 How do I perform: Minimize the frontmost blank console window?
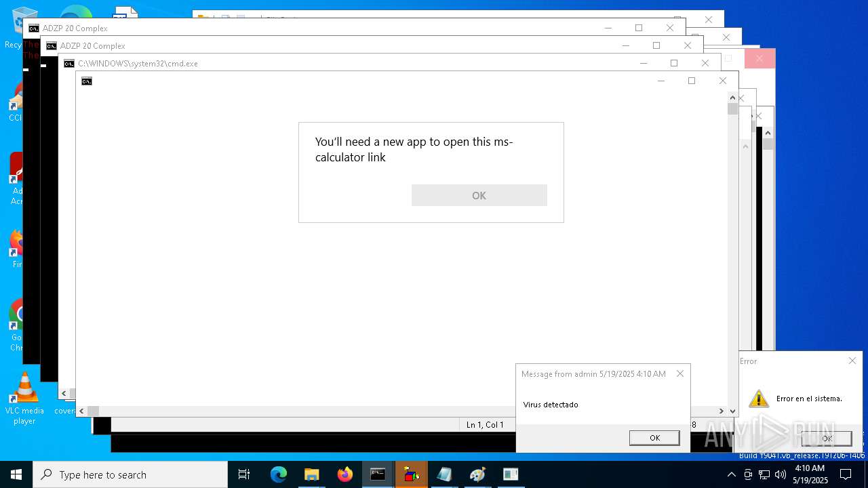coord(661,81)
